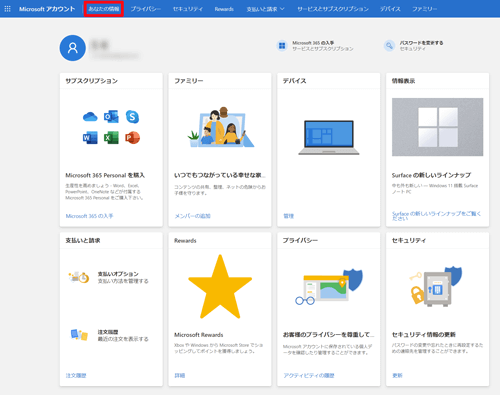
Task: Click the Outlook icon
Action: click(111, 117)
